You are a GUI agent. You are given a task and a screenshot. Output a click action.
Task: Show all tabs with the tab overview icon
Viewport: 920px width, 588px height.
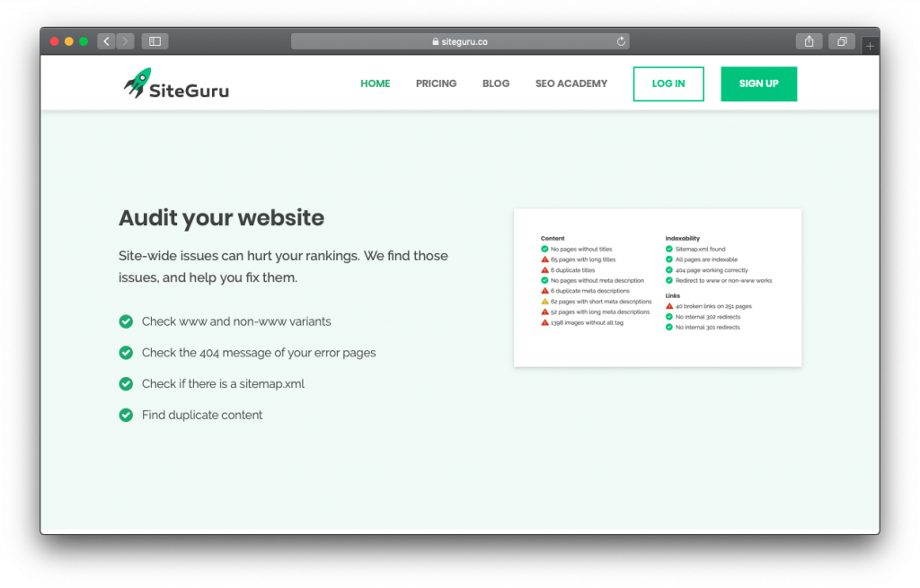coord(842,41)
